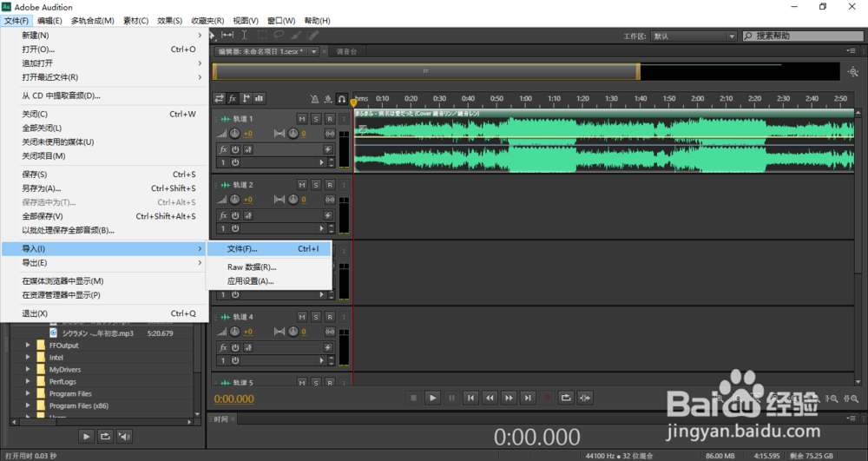Expand the MyDrivers folder
The image size is (868, 461).
click(x=28, y=369)
